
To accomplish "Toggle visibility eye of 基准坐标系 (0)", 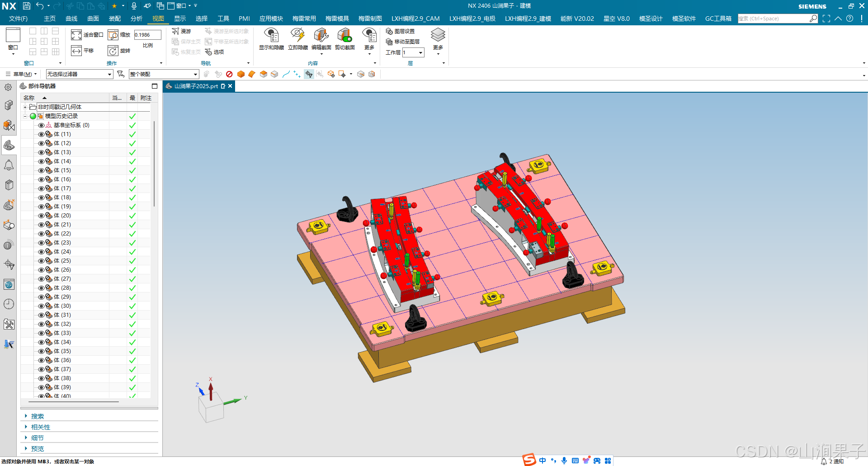I will (41, 125).
